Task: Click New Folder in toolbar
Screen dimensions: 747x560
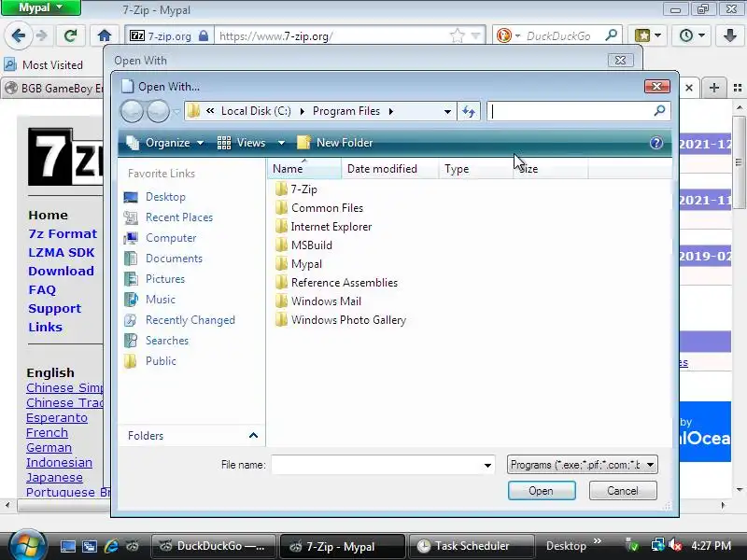Action: point(335,143)
